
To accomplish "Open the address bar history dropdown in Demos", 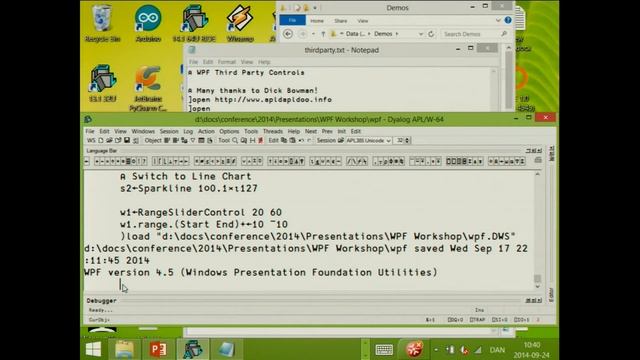I will point(421,34).
